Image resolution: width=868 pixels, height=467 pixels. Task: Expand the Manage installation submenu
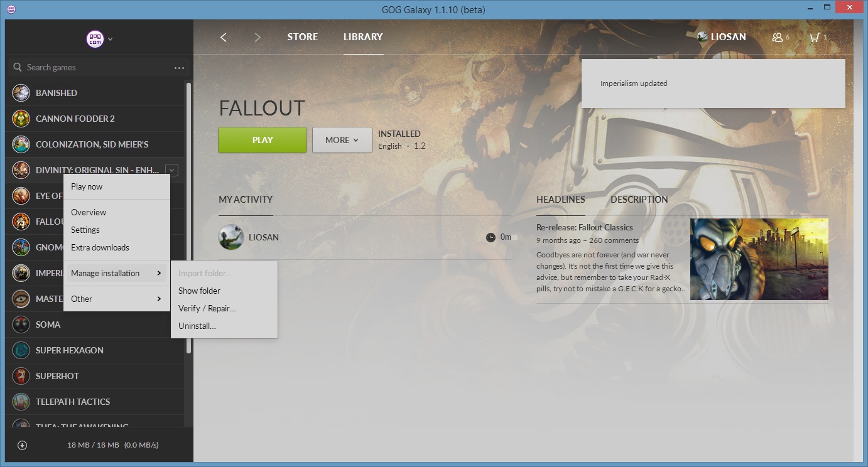click(x=117, y=273)
